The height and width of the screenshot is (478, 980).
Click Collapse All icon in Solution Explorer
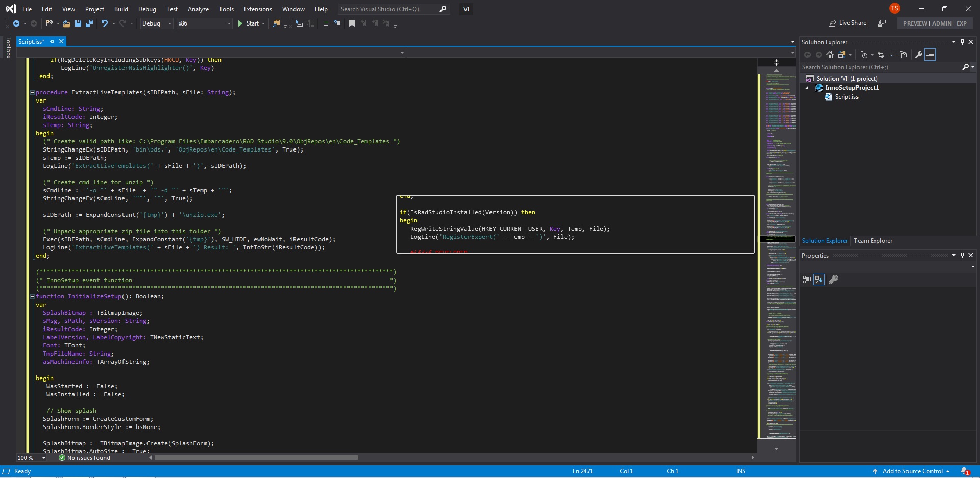pos(892,55)
